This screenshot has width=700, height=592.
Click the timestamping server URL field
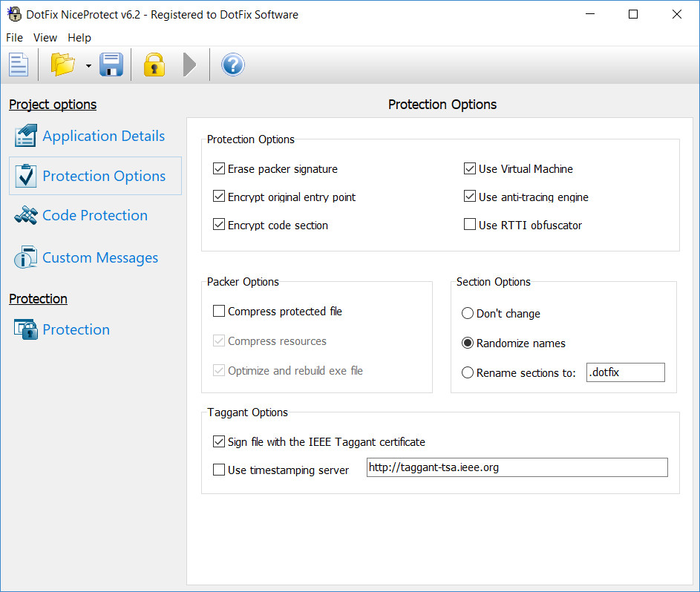pyautogui.click(x=517, y=467)
